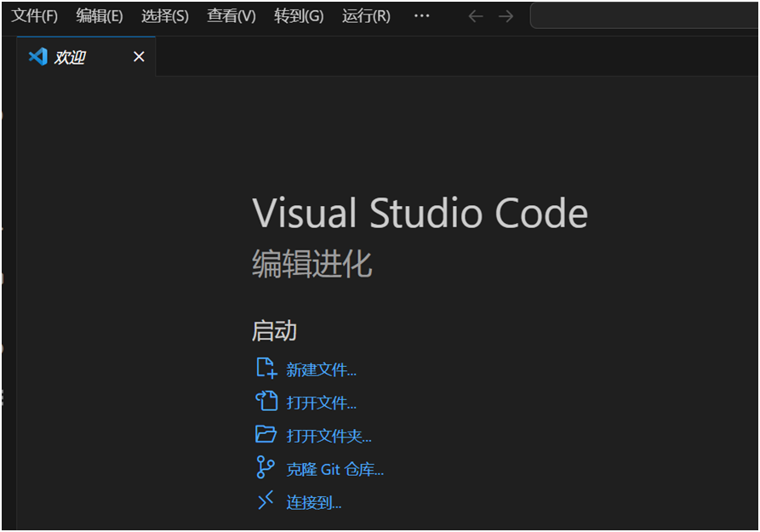Open the 打开文件夹... link
760x532 pixels.
pos(329,436)
